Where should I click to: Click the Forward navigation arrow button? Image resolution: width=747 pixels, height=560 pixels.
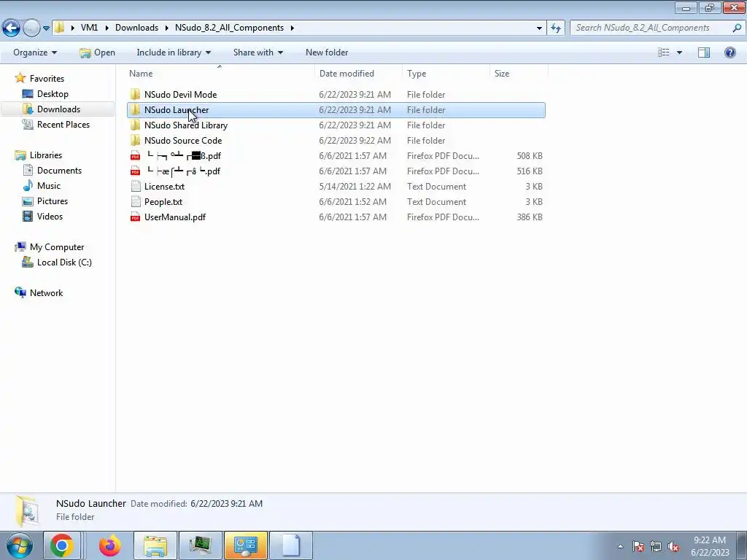[31, 28]
